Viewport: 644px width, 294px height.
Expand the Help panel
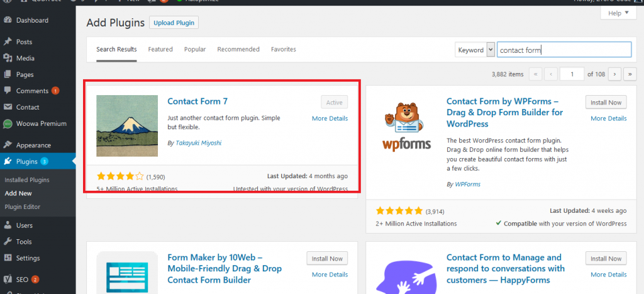point(618,13)
